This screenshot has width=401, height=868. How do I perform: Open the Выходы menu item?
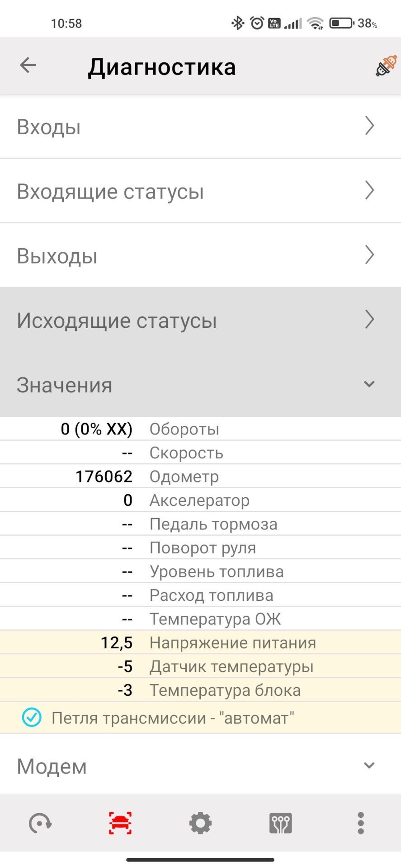pos(200,255)
